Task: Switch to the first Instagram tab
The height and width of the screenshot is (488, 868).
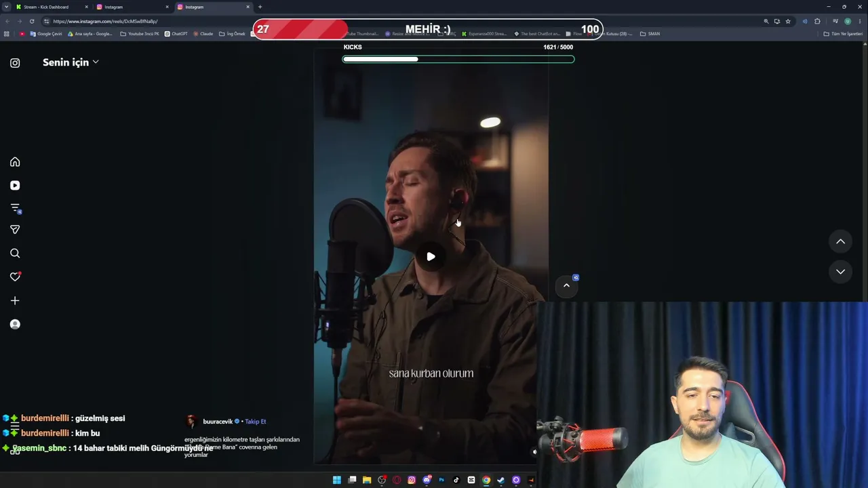Action: pos(132,7)
